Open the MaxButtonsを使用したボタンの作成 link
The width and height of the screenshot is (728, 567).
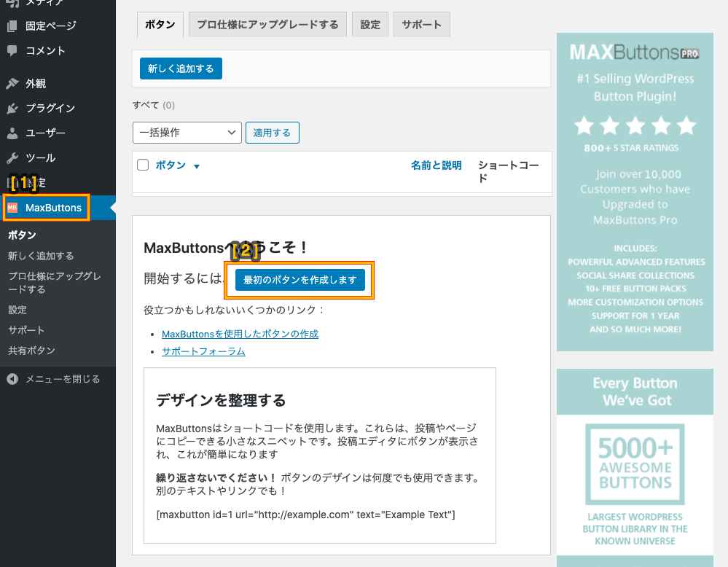pyautogui.click(x=240, y=334)
